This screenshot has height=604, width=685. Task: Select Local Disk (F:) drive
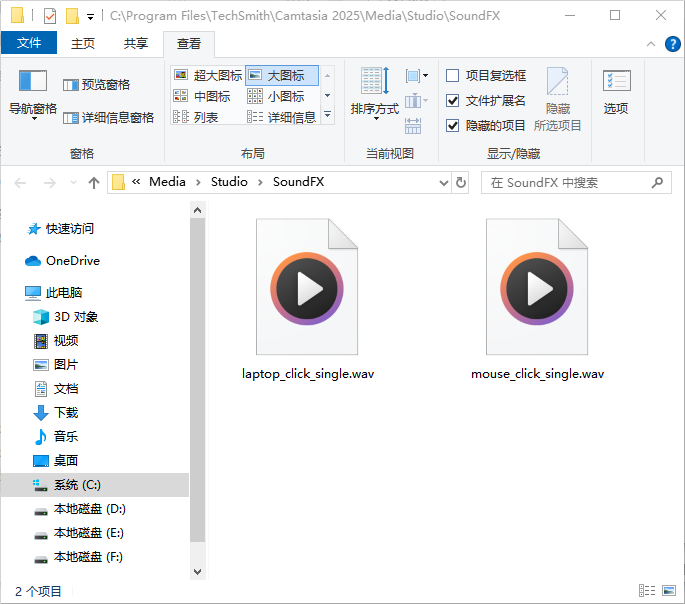pos(78,557)
